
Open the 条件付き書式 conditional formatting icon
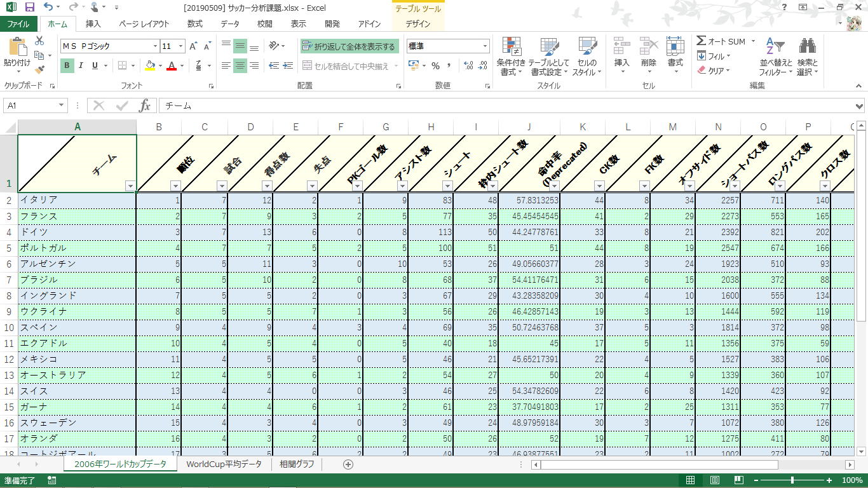(511, 48)
